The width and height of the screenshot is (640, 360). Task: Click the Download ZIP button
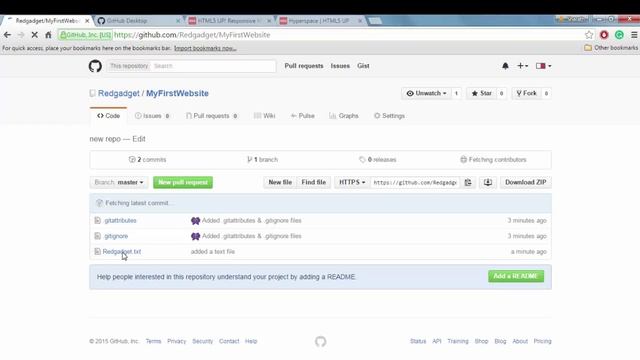526,182
